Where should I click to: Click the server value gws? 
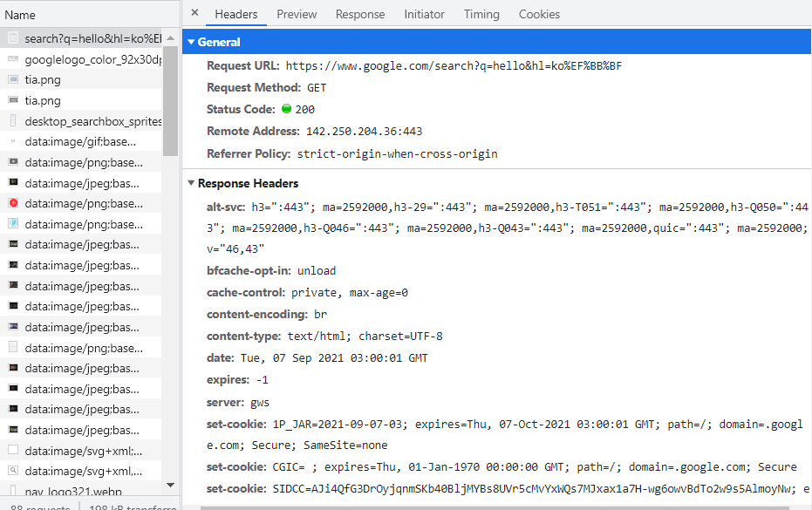click(x=260, y=402)
